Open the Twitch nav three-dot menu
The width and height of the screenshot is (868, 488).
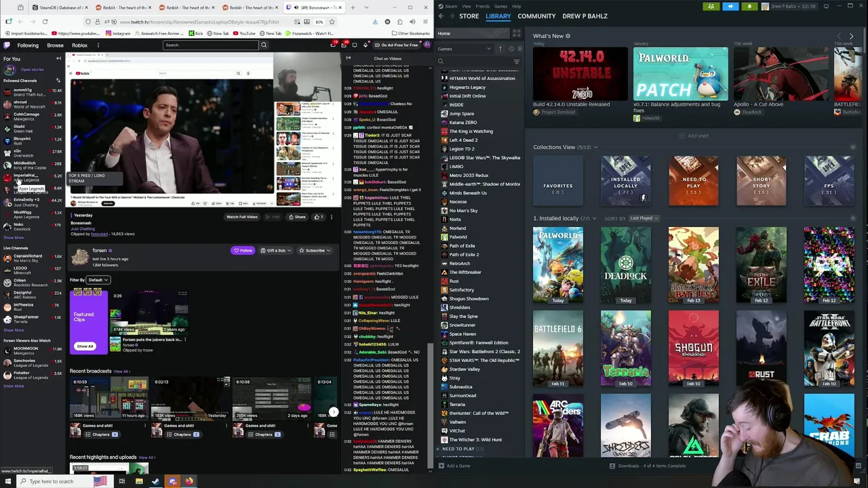point(98,45)
